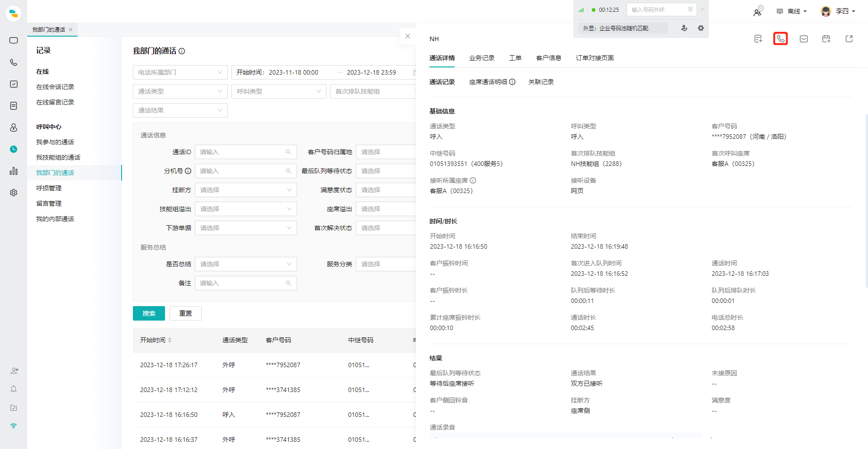The image size is (868, 449).
Task: Click the app logo at top left
Action: pyautogui.click(x=14, y=14)
